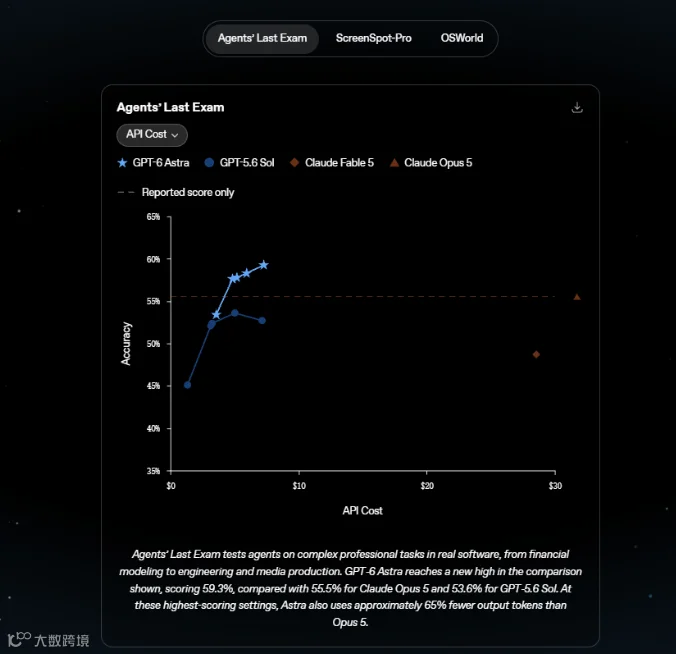Click the $0 x-axis tick label
Screen dimensions: 676x654
(x=171, y=486)
